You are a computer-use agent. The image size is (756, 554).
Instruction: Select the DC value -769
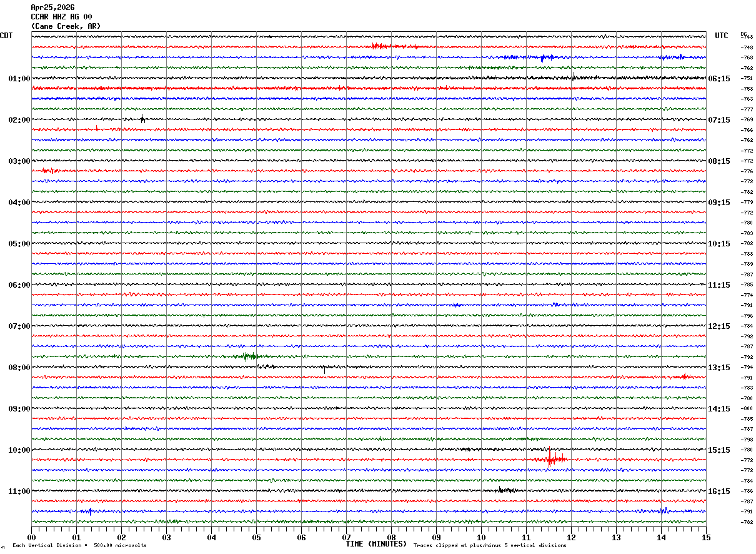747,120
